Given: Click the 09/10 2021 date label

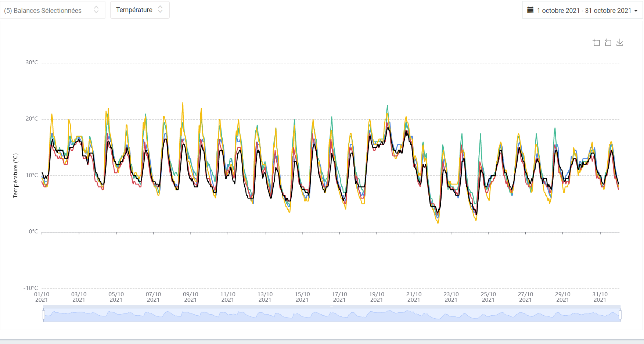Looking at the screenshot, I should click(x=190, y=297).
